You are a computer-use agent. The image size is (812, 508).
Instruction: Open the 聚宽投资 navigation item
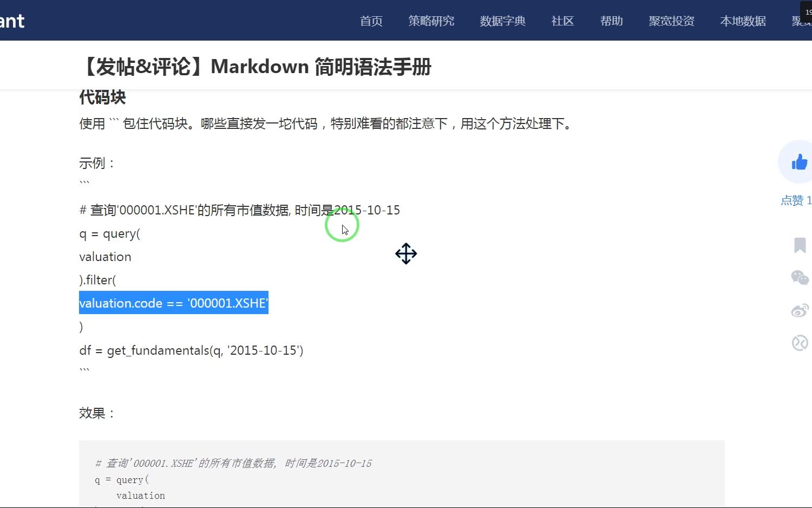click(x=672, y=21)
